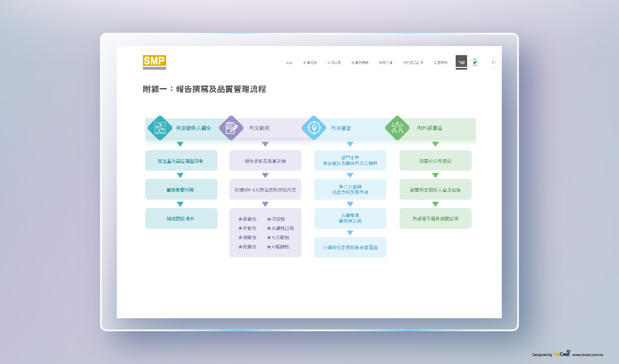Click the ★可比較性 text
619x364 pixels.
click(278, 237)
